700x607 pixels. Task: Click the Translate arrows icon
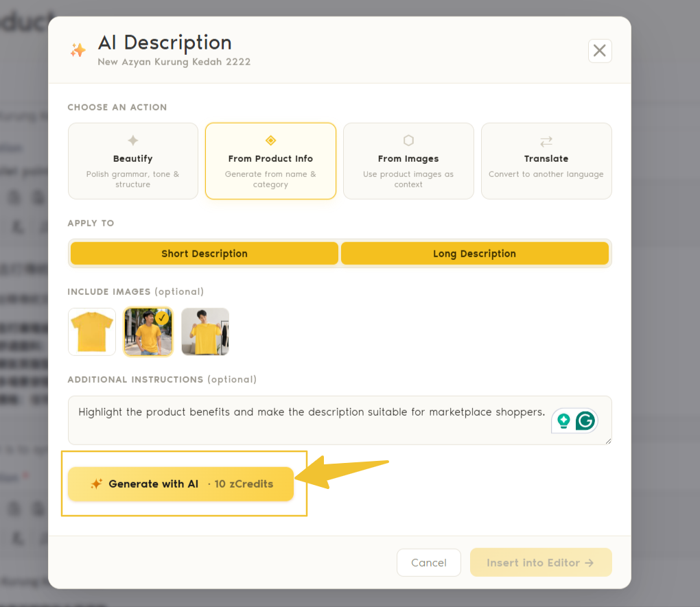coord(546,141)
